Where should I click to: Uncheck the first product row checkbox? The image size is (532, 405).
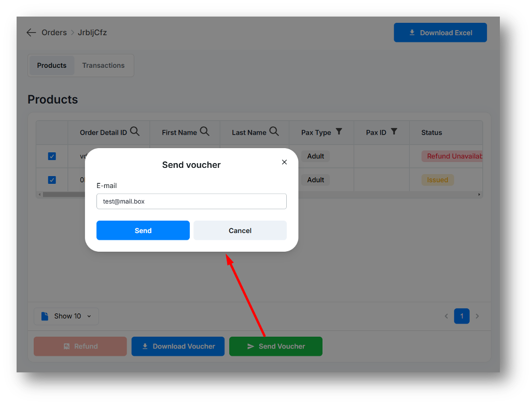52,156
